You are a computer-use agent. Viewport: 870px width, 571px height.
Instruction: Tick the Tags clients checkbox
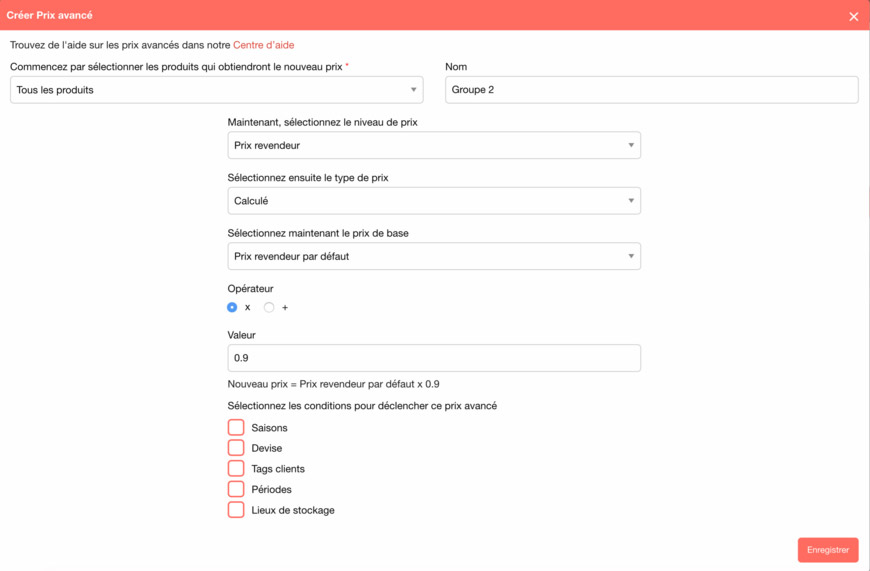tap(236, 469)
